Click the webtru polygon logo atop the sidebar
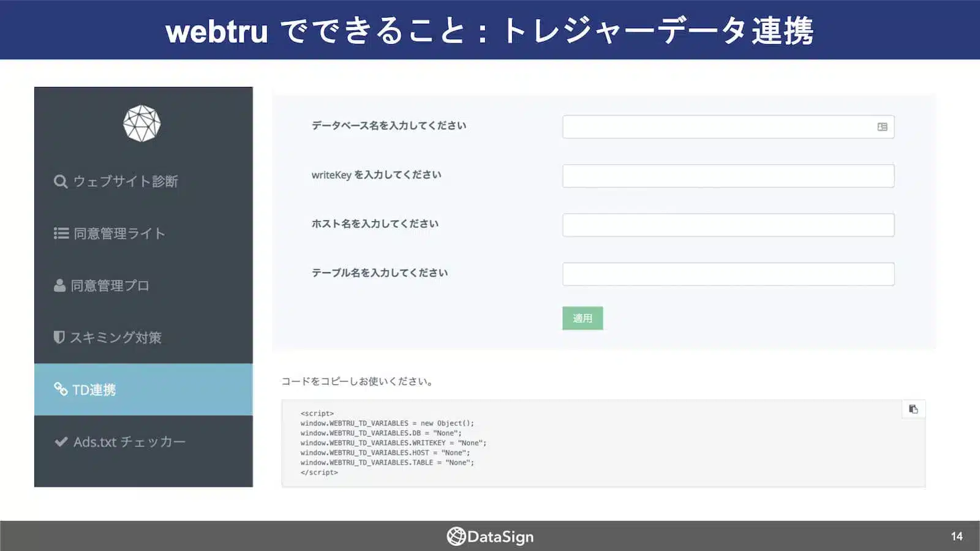Screen dimensions: 980x551 click(142, 122)
